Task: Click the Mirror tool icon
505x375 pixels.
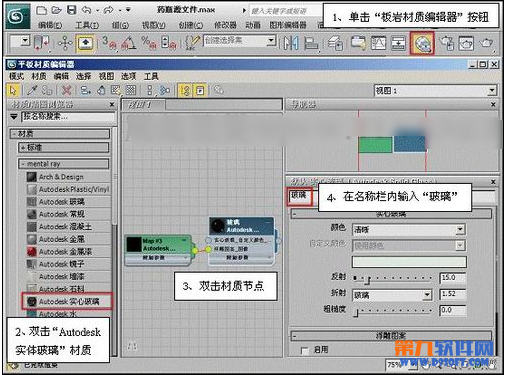Action: click(x=291, y=43)
